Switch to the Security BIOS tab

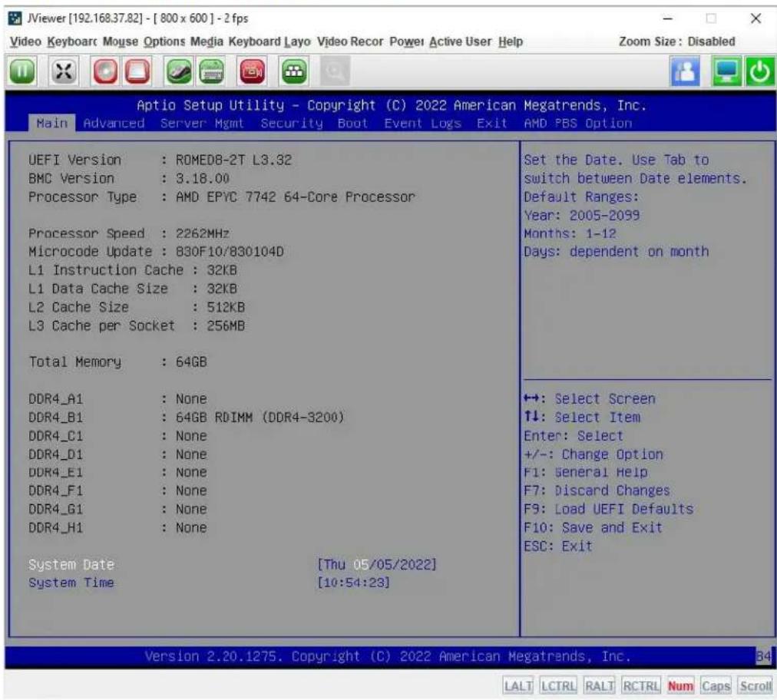[x=292, y=124]
